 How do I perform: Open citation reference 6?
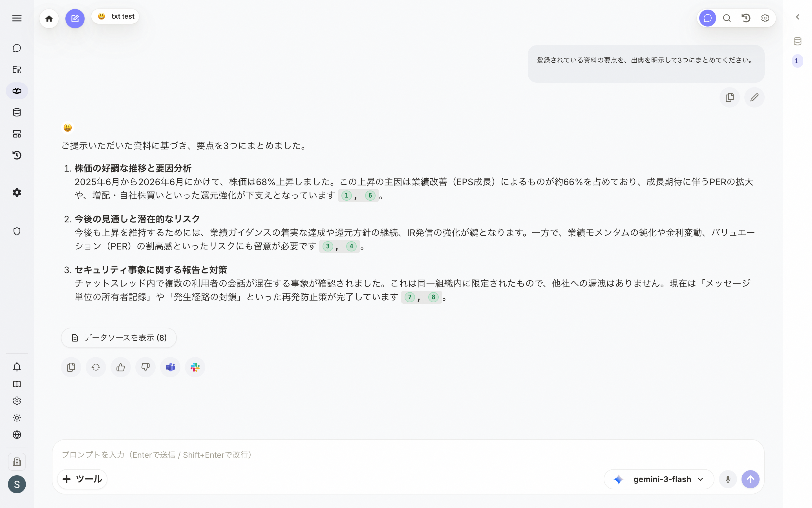[x=370, y=196]
